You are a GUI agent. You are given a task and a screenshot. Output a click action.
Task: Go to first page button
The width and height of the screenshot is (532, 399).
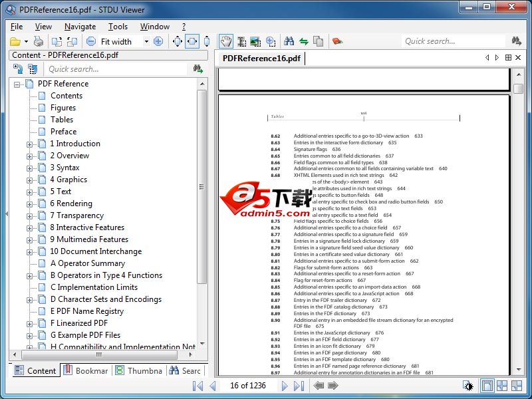[x=198, y=386]
